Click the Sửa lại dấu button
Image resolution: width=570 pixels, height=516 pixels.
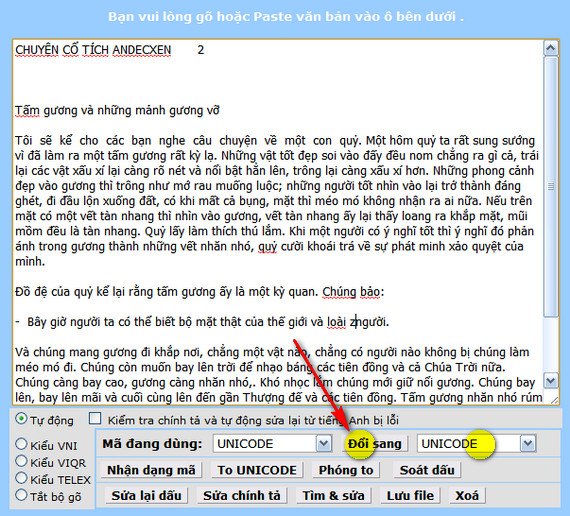point(146,495)
